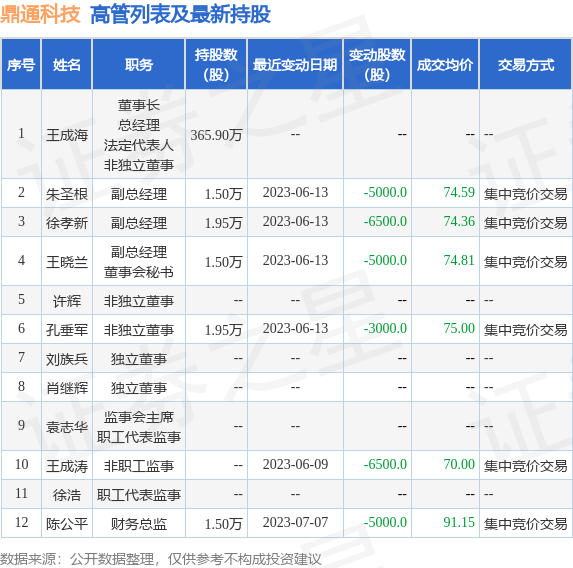The width and height of the screenshot is (573, 568).
Task: Click the name 肖继辉
Action: click(67, 387)
